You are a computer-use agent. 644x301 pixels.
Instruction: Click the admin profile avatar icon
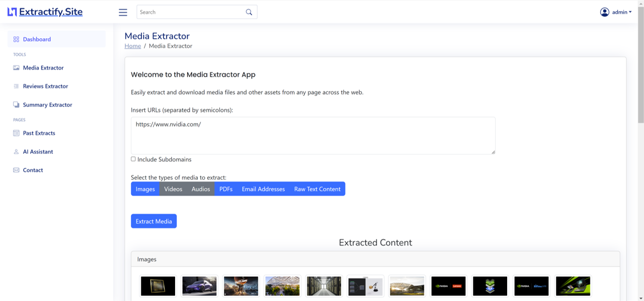(x=605, y=12)
